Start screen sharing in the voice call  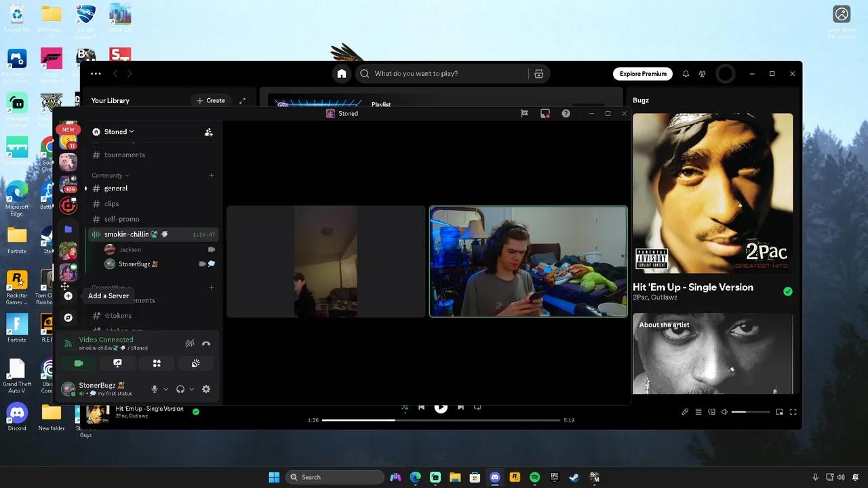[x=117, y=363]
